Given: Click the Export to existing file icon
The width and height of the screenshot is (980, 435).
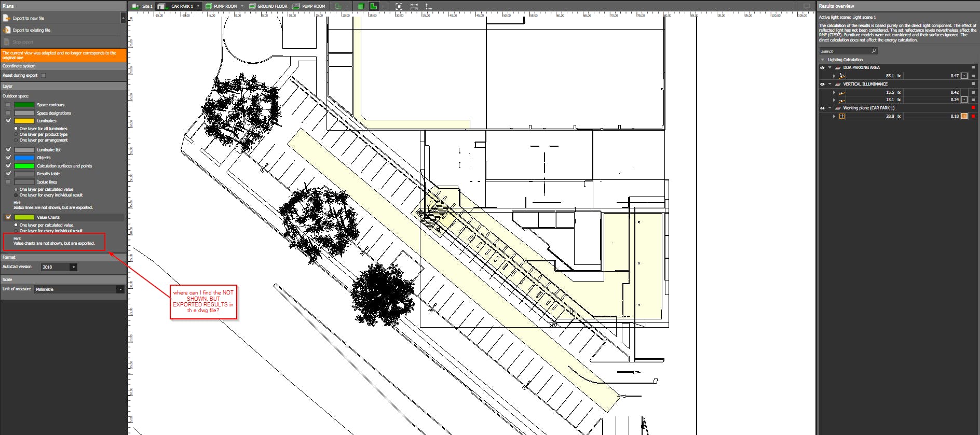Looking at the screenshot, I should point(7,30).
